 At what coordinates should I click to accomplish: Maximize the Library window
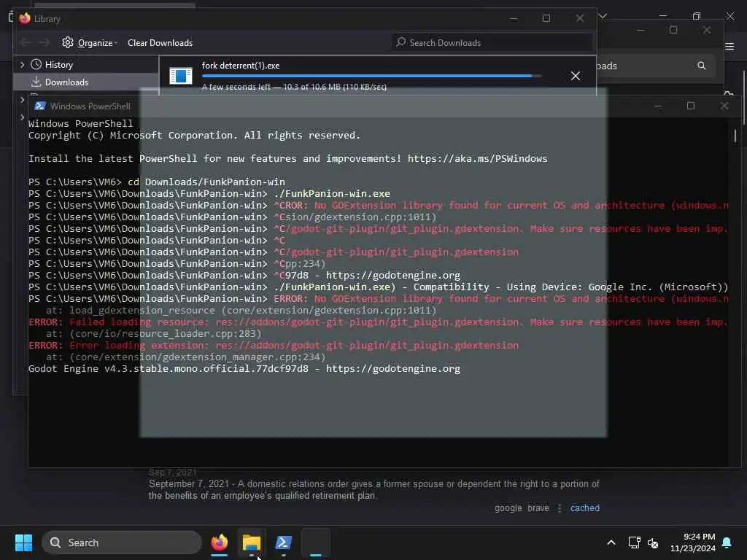click(x=546, y=18)
